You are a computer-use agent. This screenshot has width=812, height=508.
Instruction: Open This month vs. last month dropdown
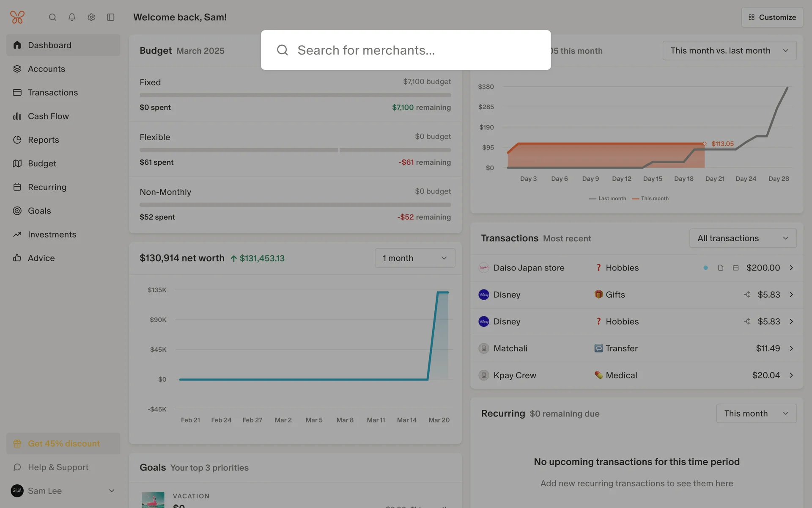pos(730,51)
